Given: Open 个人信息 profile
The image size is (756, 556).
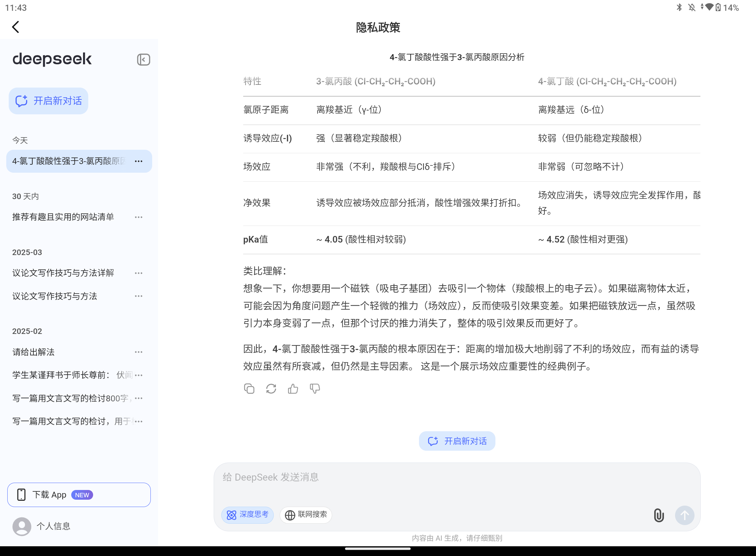Looking at the screenshot, I should 42,526.
